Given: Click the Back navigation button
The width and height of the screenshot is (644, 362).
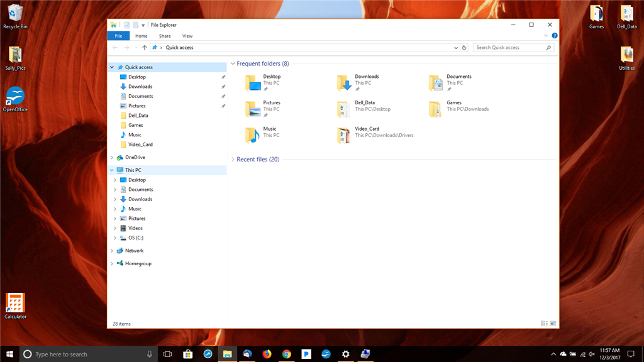Looking at the screenshot, I should tap(116, 47).
